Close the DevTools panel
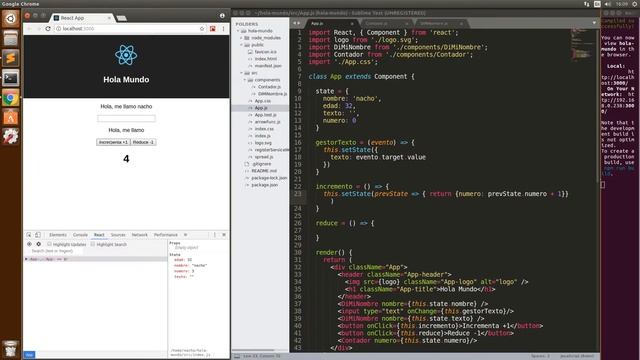The image size is (640, 360). (x=224, y=235)
